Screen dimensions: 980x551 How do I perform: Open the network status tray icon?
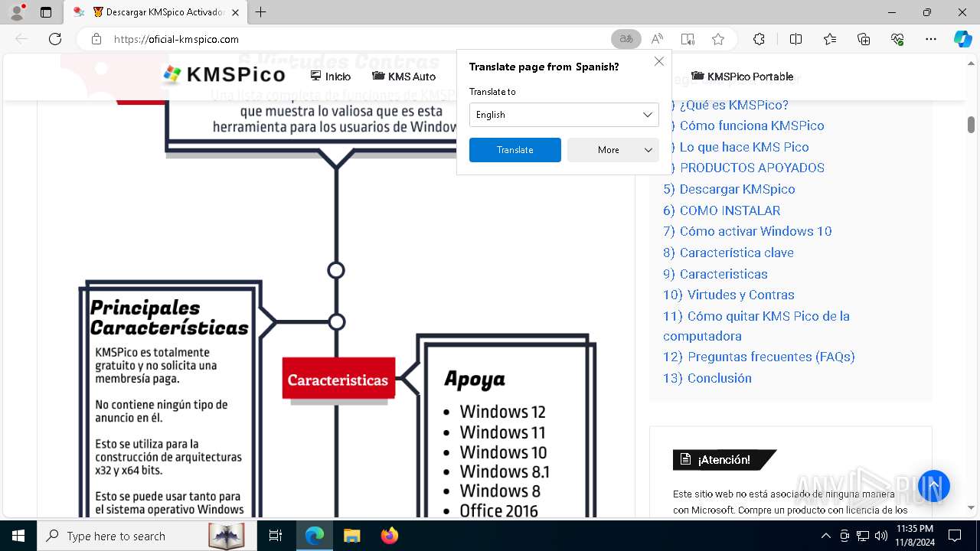[863, 536]
